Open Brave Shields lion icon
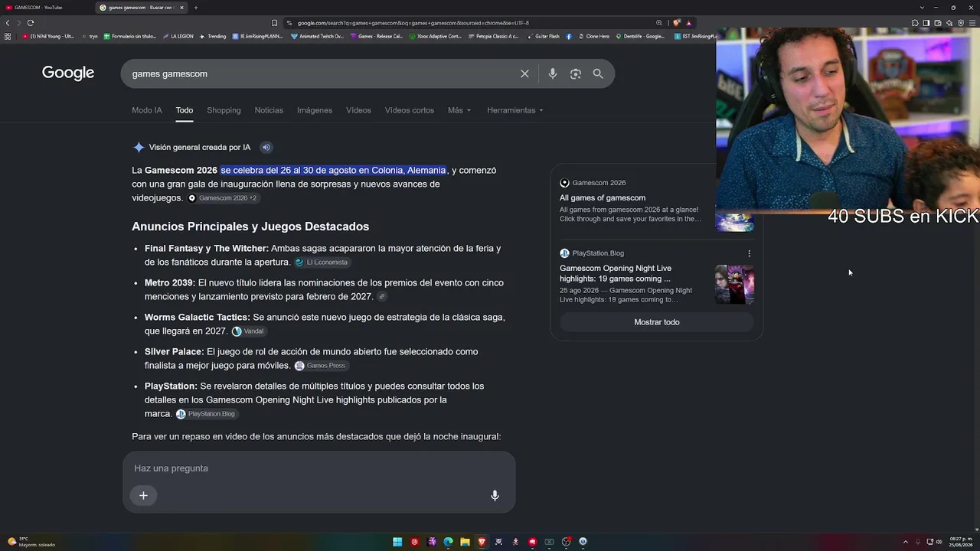The image size is (980, 551). click(676, 23)
